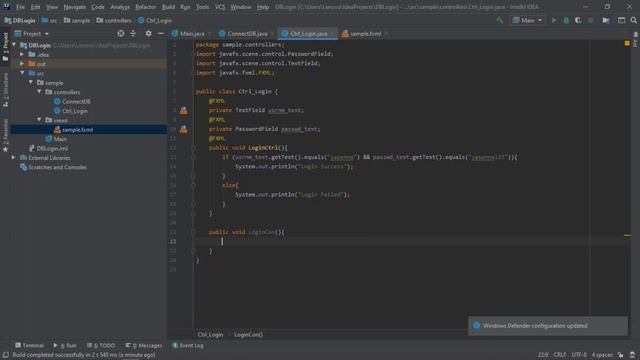640x360 pixels.
Task: Open the Run configuration dropdown Main
Action: (x=527, y=20)
